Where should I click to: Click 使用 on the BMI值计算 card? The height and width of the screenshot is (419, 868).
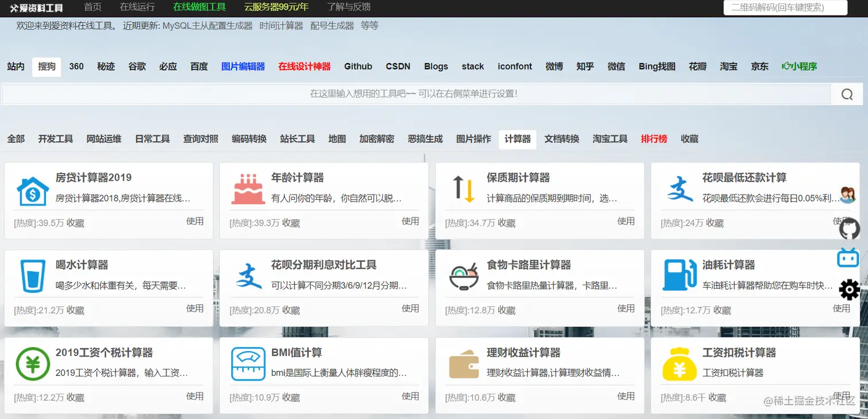pyautogui.click(x=410, y=396)
